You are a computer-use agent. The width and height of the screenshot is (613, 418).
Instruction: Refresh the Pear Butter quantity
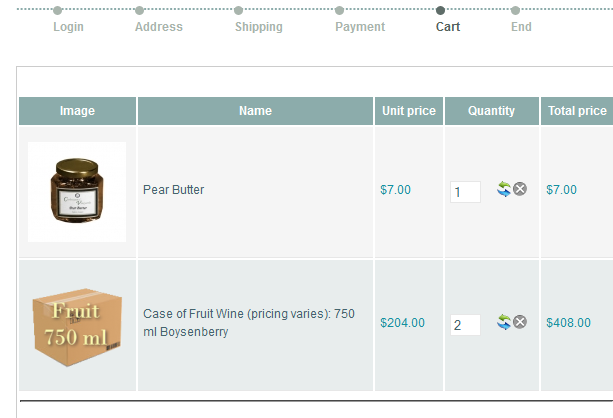(504, 189)
